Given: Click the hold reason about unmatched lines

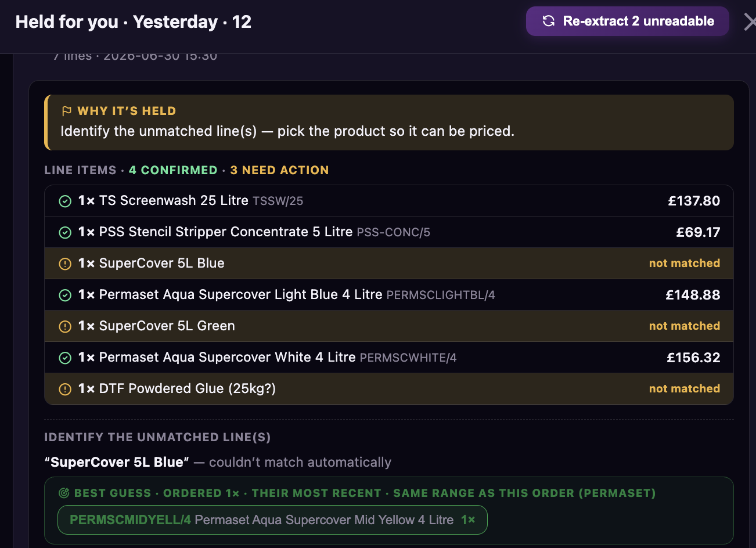Looking at the screenshot, I should pyautogui.click(x=287, y=131).
